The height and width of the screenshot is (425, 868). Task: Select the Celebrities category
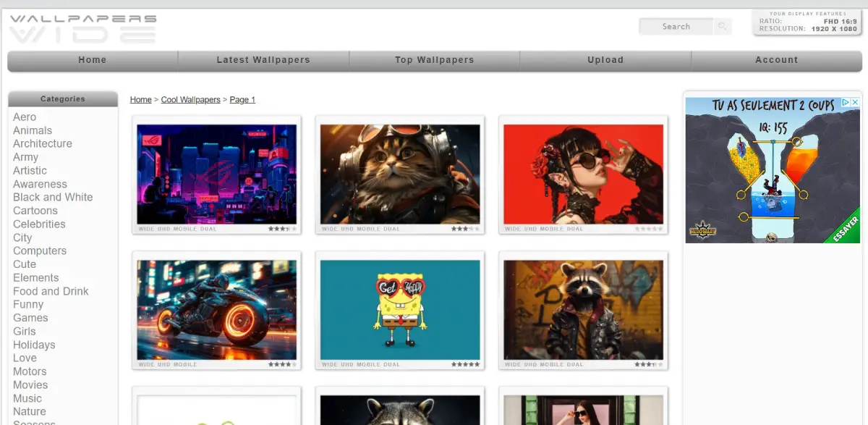[39, 224]
